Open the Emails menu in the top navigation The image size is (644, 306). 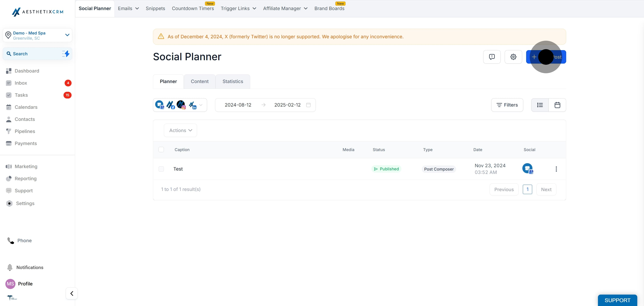[128, 9]
